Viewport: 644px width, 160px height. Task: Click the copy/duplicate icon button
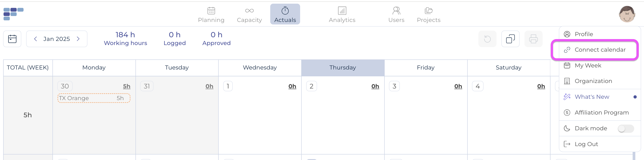click(510, 39)
